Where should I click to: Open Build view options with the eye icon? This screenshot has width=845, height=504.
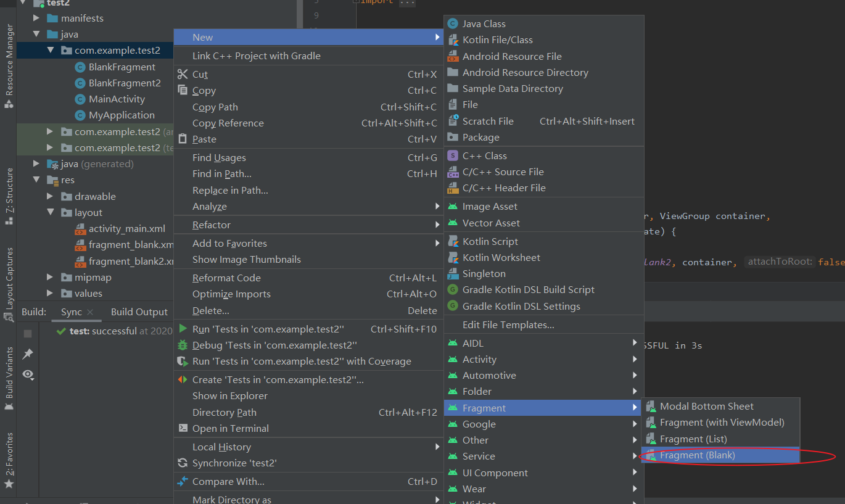click(27, 374)
